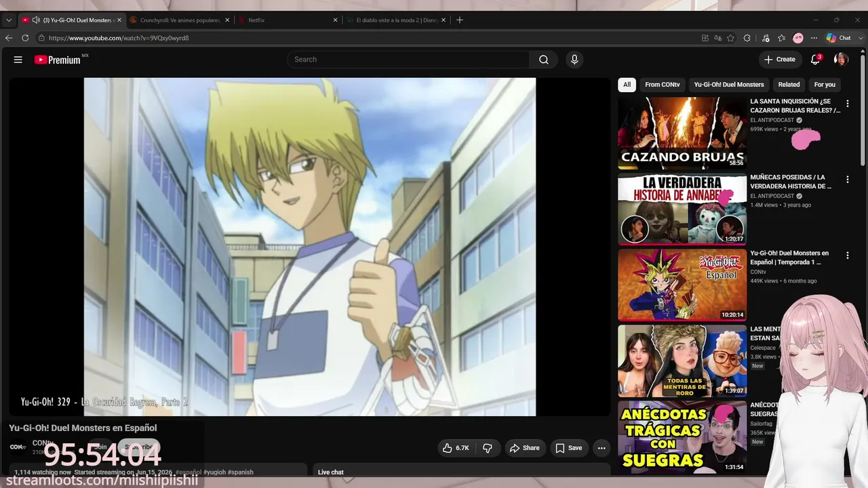Open the browser extensions puzzle icon
868x488 pixels.
click(747, 38)
